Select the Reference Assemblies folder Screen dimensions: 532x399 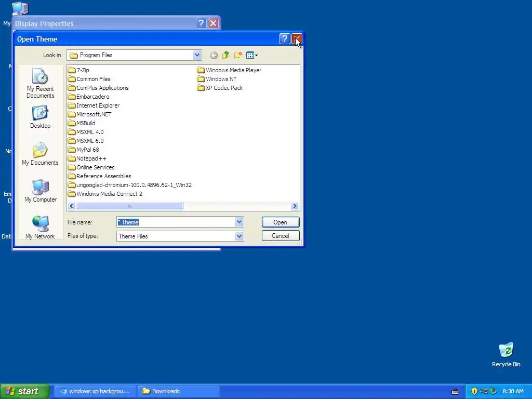coord(99,176)
